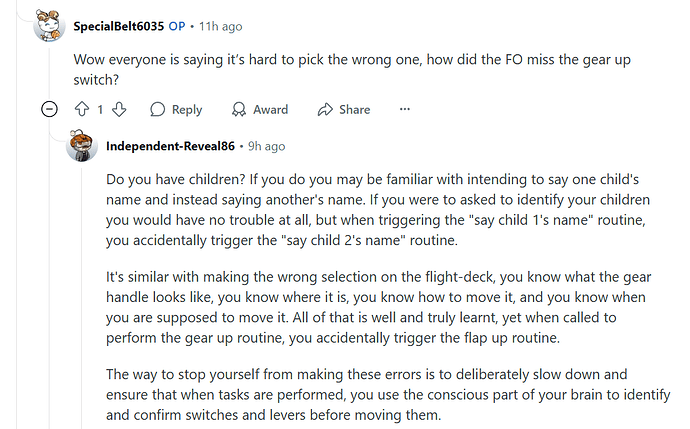Share SpecialBelt6035's comment
This screenshot has width=690, height=429.
tap(344, 109)
